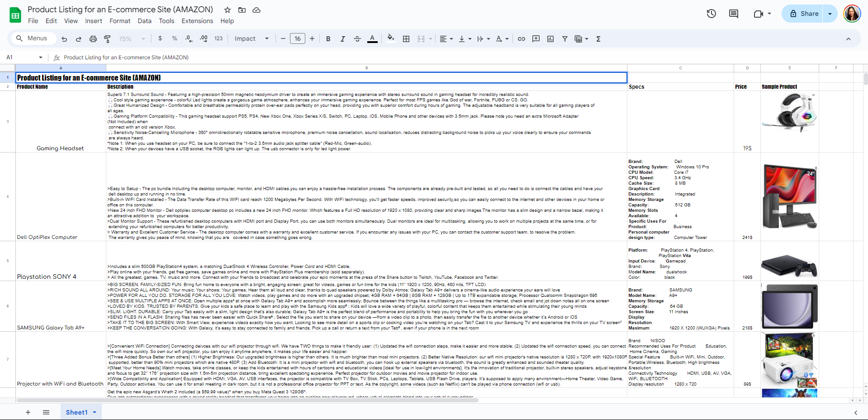Insert link icon in toolbar
Image resolution: width=868 pixels, height=420 pixels.
tap(522, 39)
